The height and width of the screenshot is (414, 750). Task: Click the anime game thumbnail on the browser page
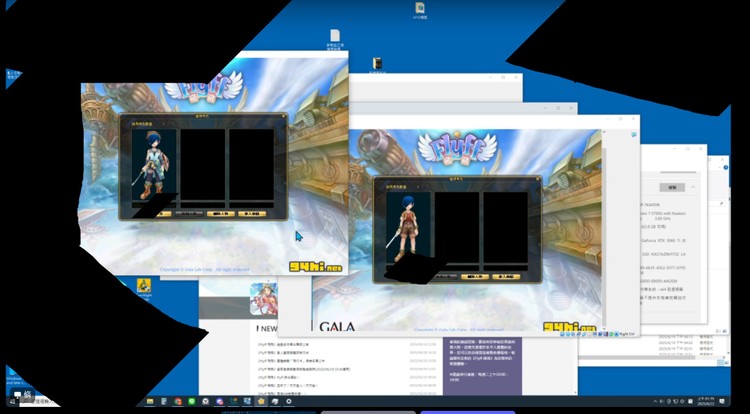click(x=264, y=299)
